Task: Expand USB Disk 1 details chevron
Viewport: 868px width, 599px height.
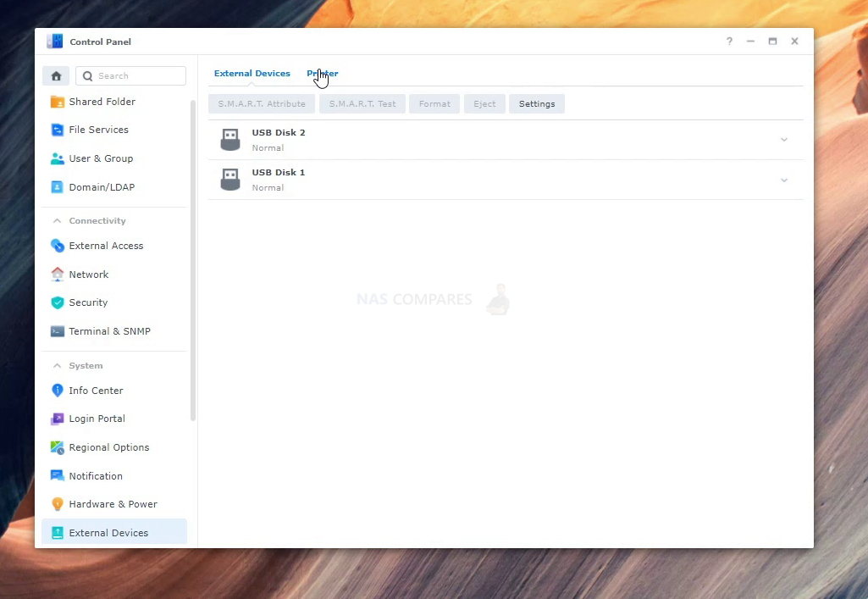Action: (x=784, y=180)
